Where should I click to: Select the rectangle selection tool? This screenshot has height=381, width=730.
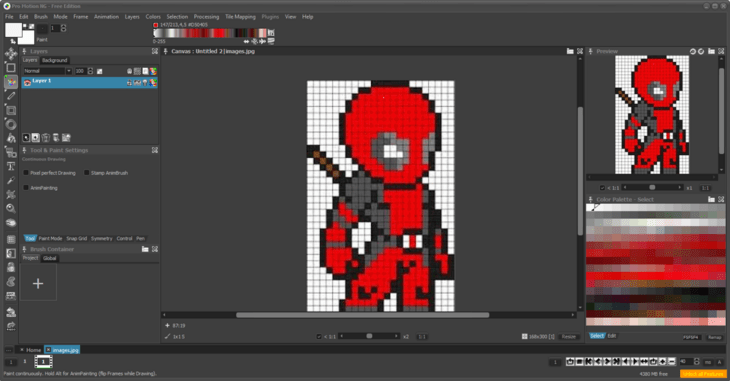click(11, 68)
